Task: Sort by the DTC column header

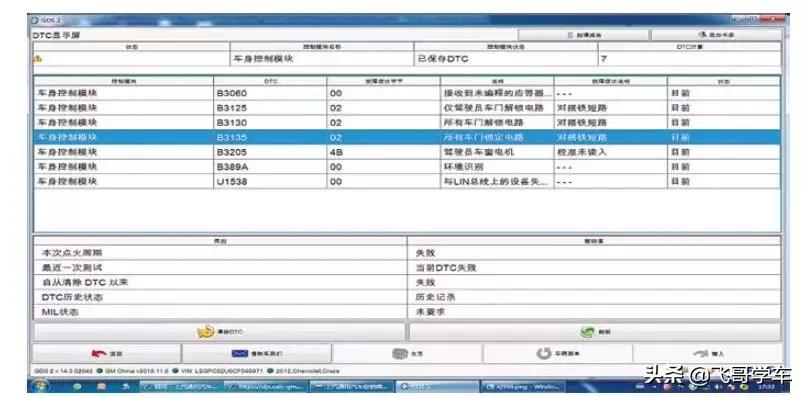Action: coord(270,81)
